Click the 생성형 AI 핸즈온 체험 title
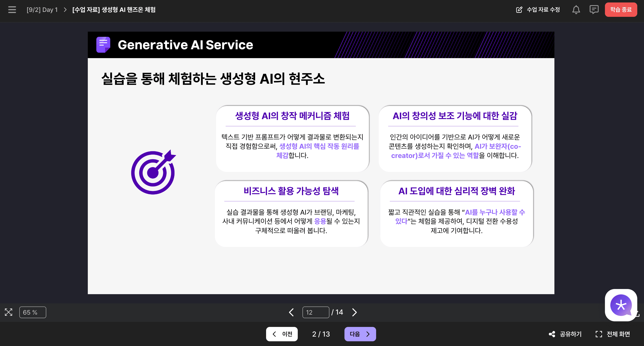 pyautogui.click(x=114, y=10)
